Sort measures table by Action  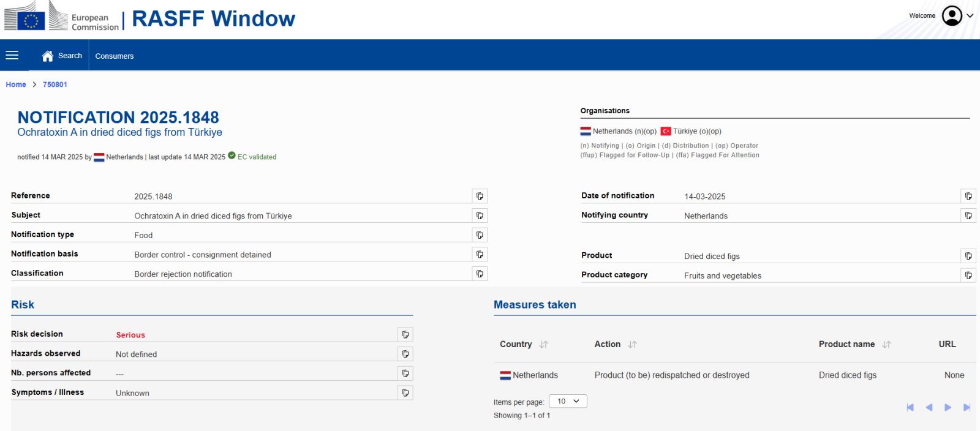(633, 345)
